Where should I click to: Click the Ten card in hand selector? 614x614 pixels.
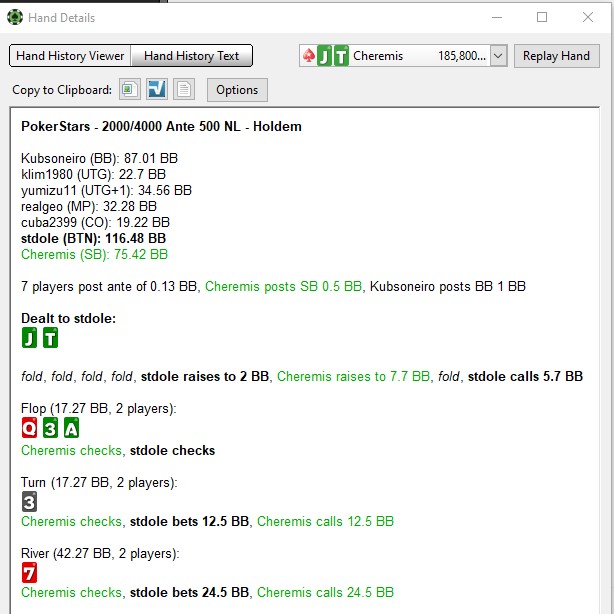[341, 56]
